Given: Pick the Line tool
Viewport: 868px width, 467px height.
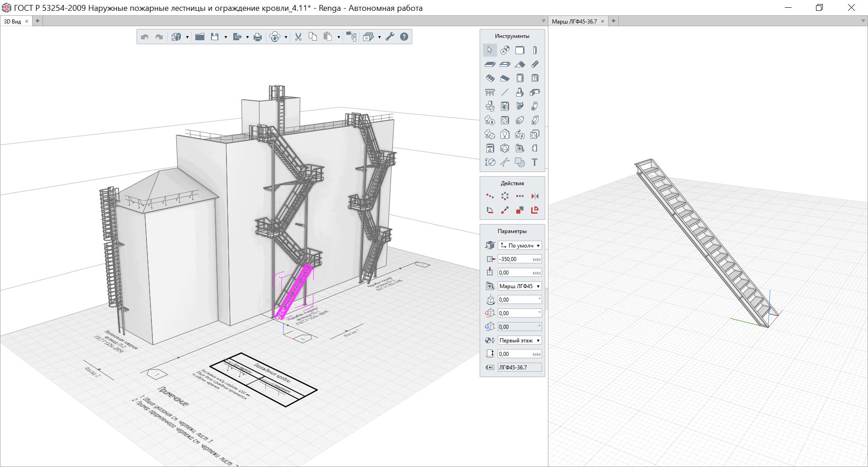Looking at the screenshot, I should pos(505,92).
